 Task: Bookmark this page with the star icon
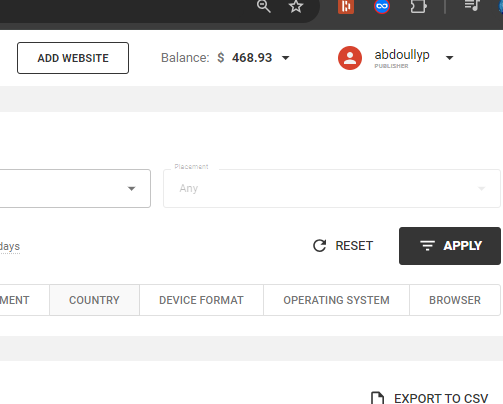296,6
